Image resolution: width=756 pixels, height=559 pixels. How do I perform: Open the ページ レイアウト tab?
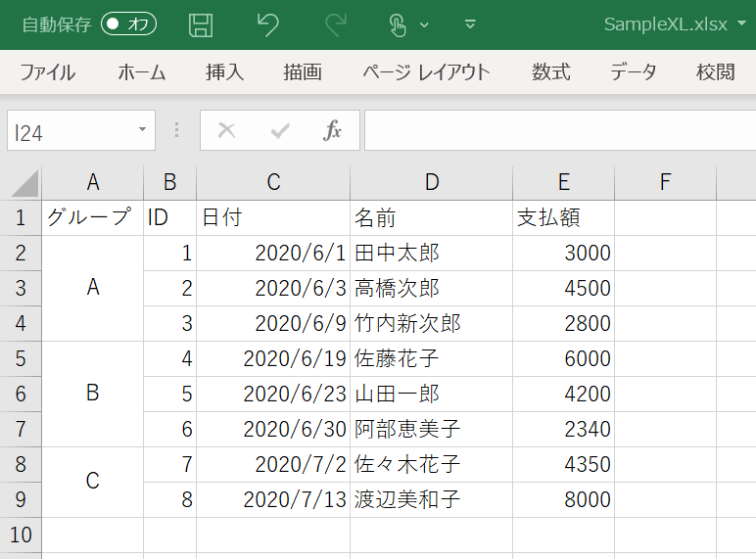(426, 72)
